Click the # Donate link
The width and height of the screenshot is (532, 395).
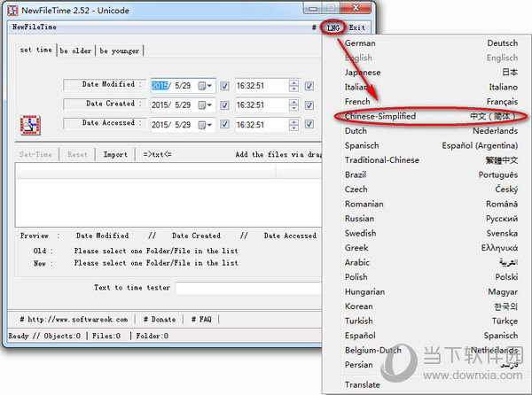(x=160, y=319)
